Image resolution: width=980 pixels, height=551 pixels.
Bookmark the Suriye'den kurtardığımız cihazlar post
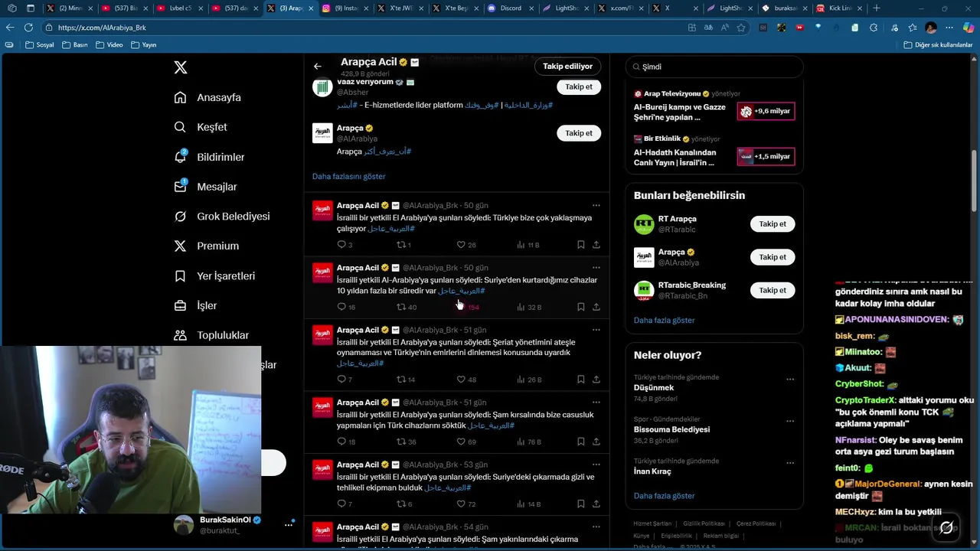tap(580, 307)
